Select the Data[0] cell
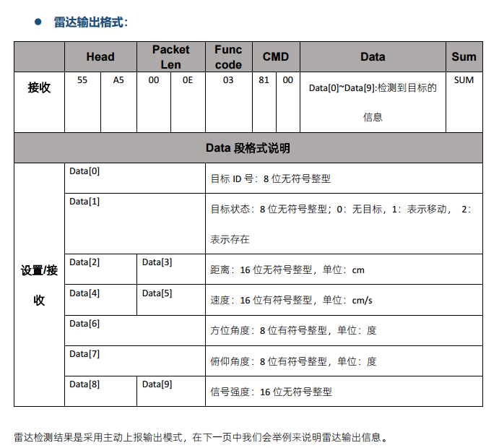The width and height of the screenshot is (499, 448). coord(84,172)
